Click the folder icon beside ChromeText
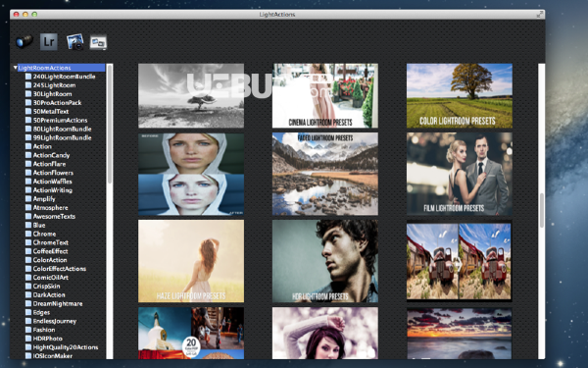Image resolution: width=588 pixels, height=368 pixels. pyautogui.click(x=28, y=242)
